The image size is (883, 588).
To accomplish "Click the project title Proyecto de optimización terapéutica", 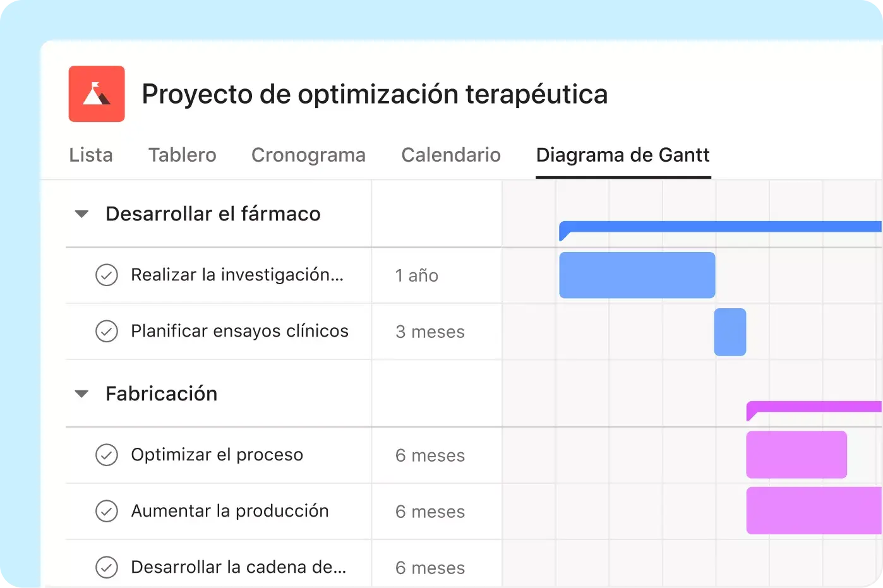I will pyautogui.click(x=375, y=94).
